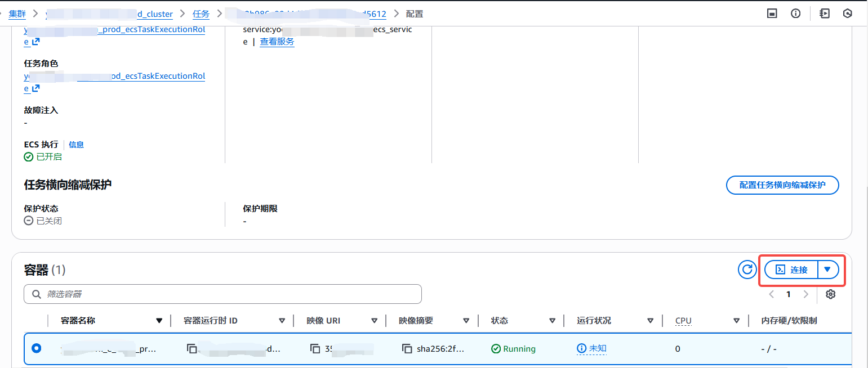Open the 查看服务 link
The image size is (868, 368).
click(x=277, y=42)
